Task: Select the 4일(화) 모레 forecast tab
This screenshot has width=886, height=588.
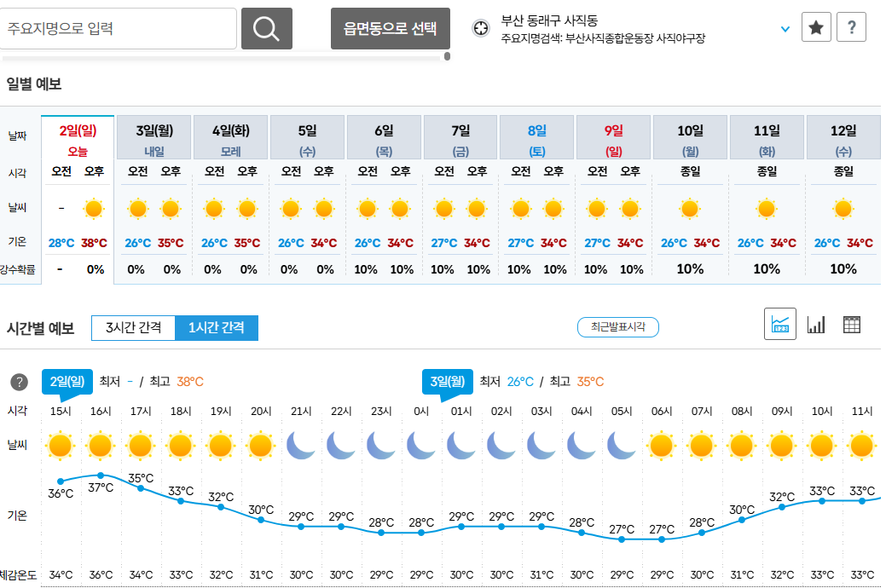Action: (x=230, y=137)
